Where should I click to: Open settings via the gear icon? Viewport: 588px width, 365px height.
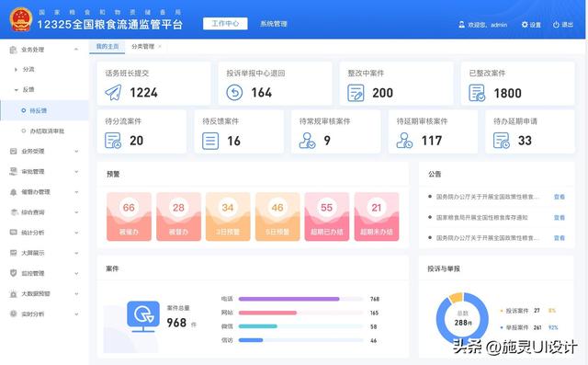coord(525,25)
